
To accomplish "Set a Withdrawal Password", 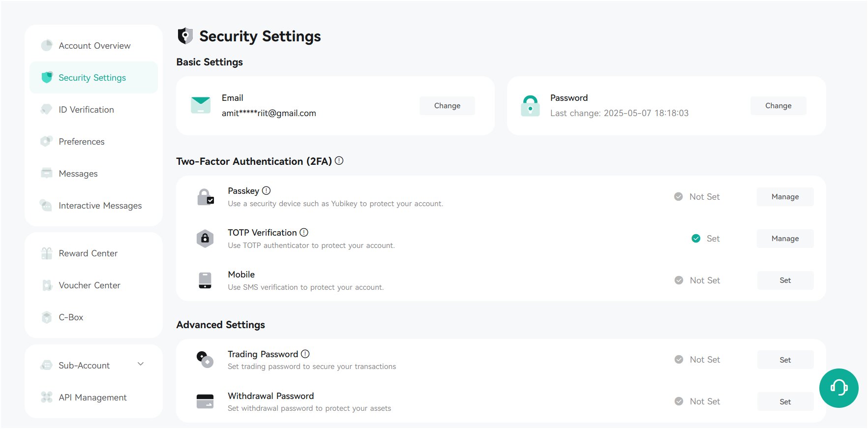I will click(785, 401).
